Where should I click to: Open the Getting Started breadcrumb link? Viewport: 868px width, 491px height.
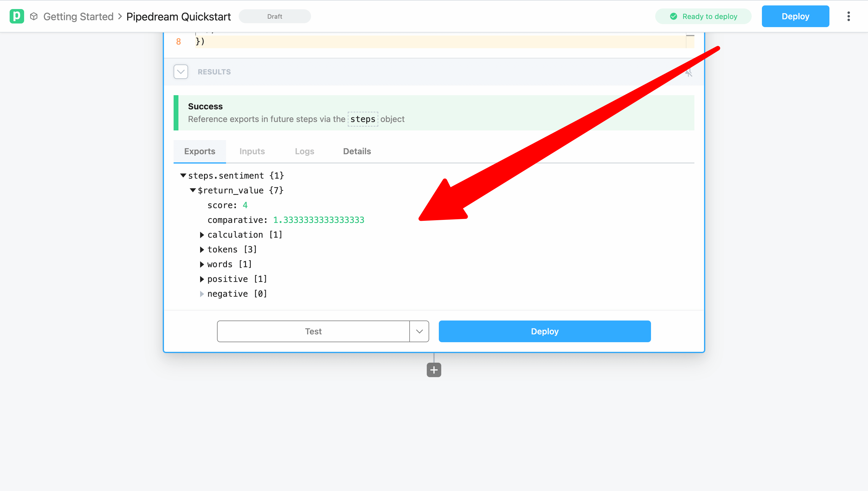pyautogui.click(x=78, y=16)
